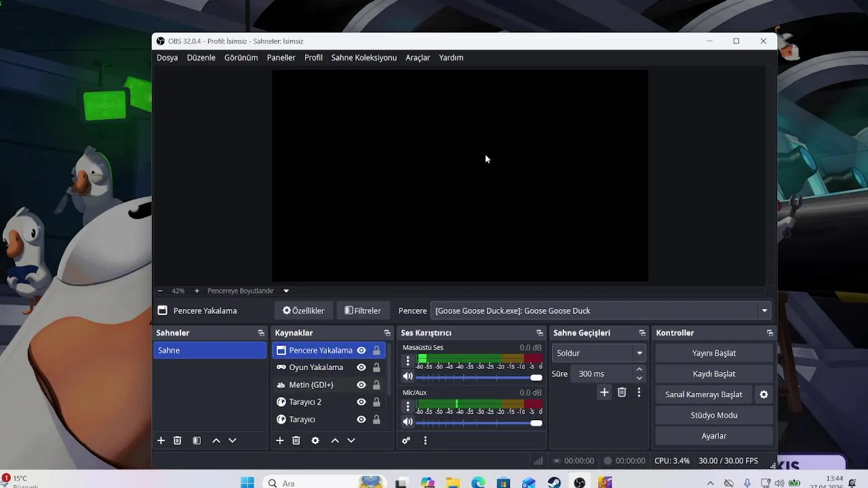868x488 pixels.
Task: Open Ayarlar settings button
Action: coord(714,436)
